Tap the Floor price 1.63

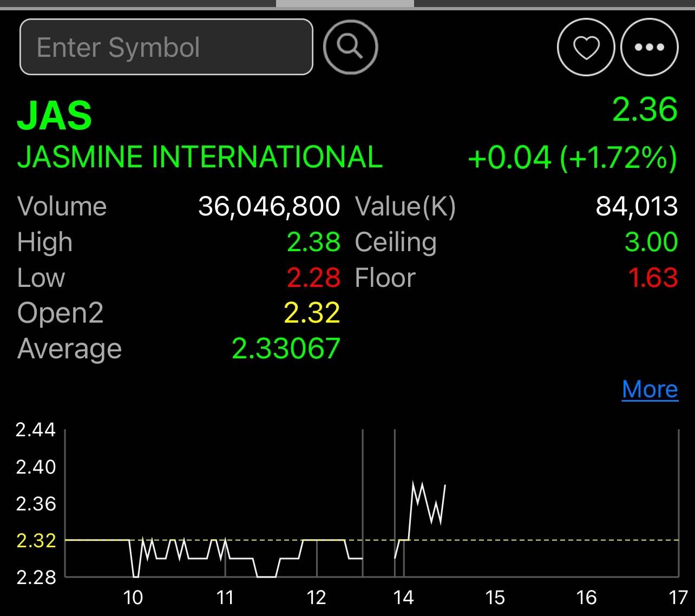(653, 278)
